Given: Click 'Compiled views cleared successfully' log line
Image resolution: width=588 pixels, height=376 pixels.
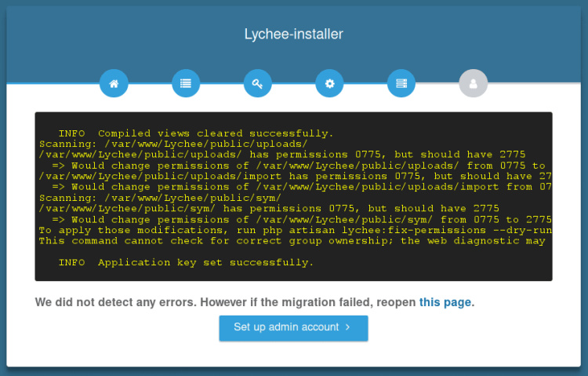Looking at the screenshot, I should click(196, 133).
